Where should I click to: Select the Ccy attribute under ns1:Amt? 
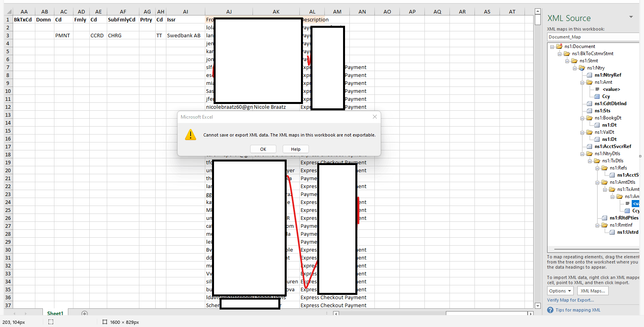(x=606, y=96)
